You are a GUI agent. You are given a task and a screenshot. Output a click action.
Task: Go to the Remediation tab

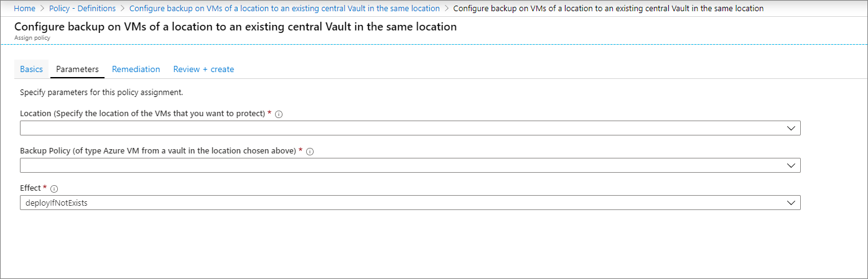(136, 69)
